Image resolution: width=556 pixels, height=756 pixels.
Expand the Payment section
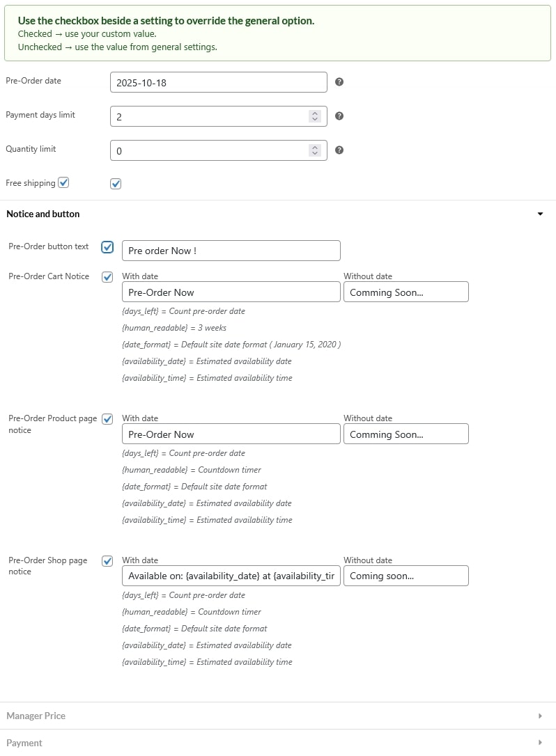pos(540,743)
